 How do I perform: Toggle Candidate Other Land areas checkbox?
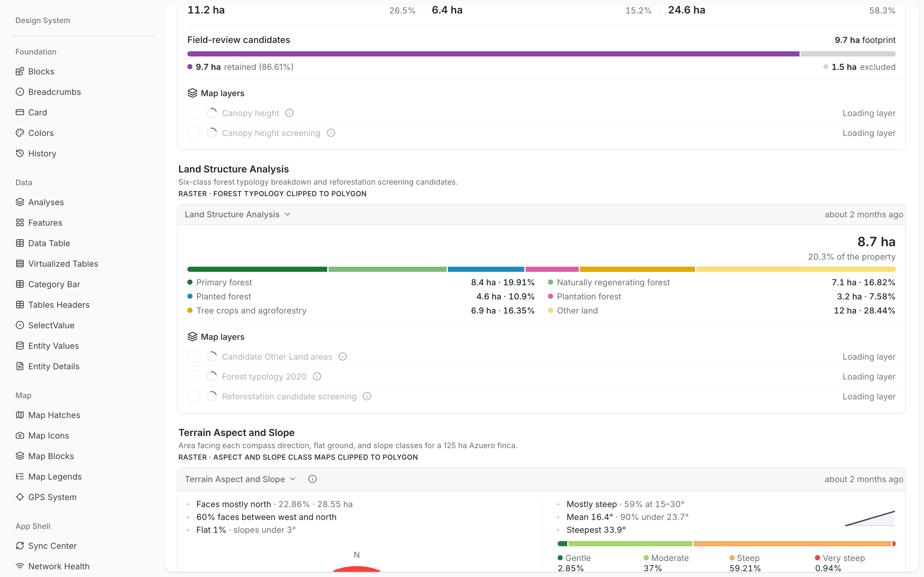[x=193, y=356]
